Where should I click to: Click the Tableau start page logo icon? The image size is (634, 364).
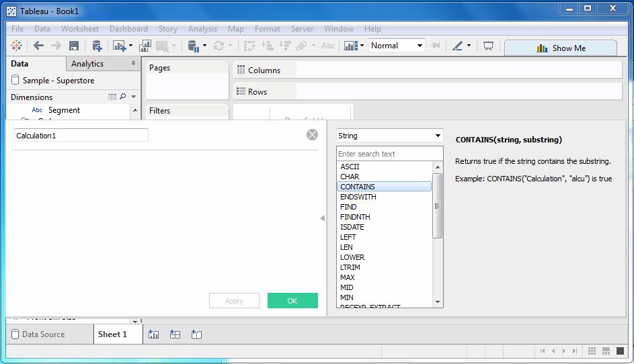click(17, 46)
